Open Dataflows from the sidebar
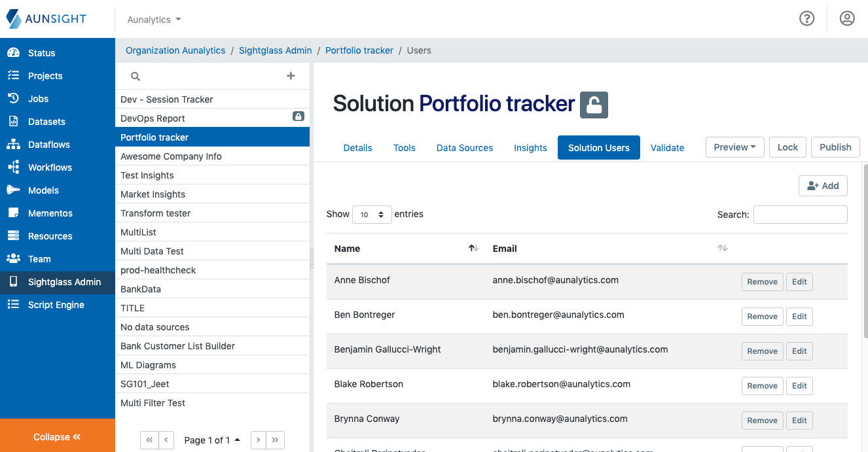 click(48, 145)
